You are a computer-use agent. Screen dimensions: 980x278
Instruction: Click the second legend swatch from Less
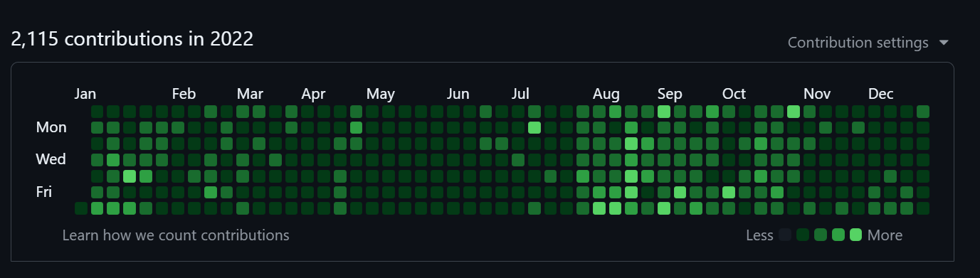[803, 235]
